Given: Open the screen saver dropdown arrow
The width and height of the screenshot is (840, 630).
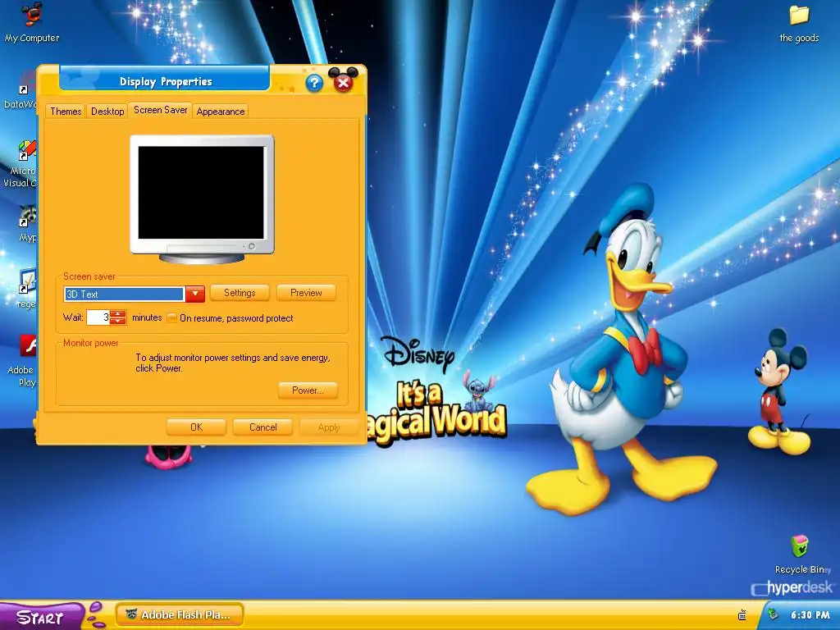Looking at the screenshot, I should [x=195, y=294].
